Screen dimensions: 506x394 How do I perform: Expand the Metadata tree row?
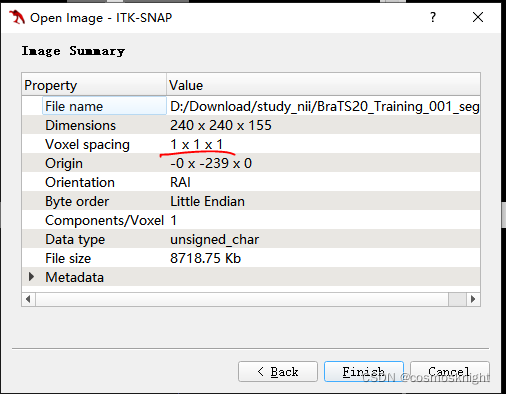[31, 277]
